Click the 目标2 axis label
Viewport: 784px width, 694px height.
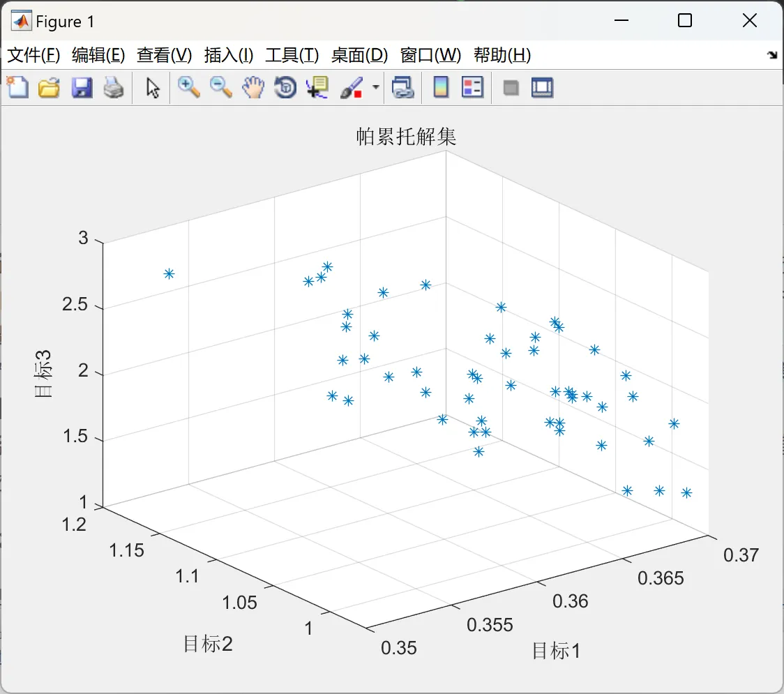(x=208, y=644)
